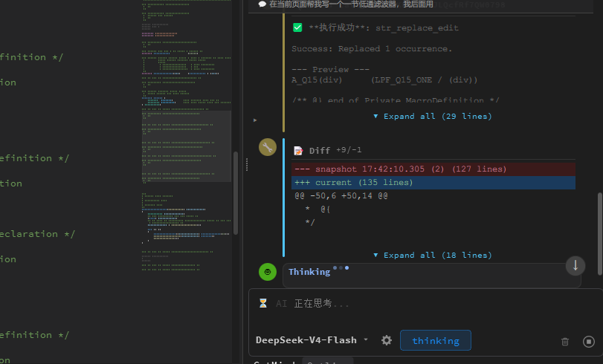Click the small collapse arrow left of chat

(255, 120)
